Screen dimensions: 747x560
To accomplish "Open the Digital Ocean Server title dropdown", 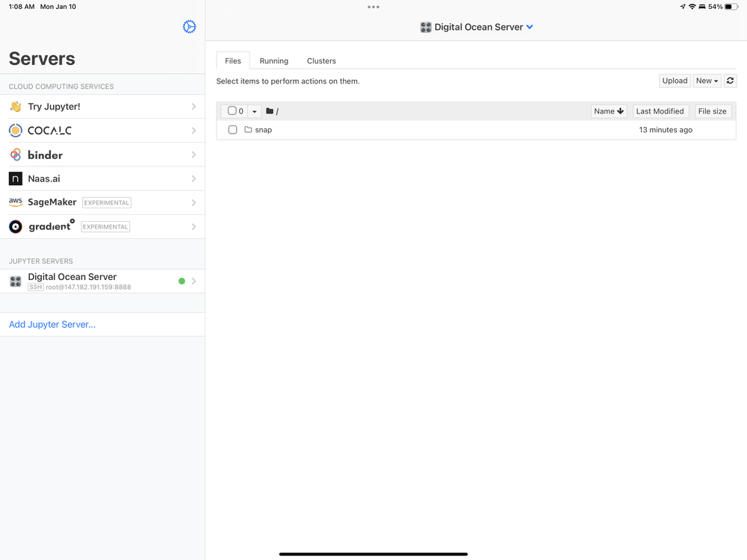I will tap(530, 27).
